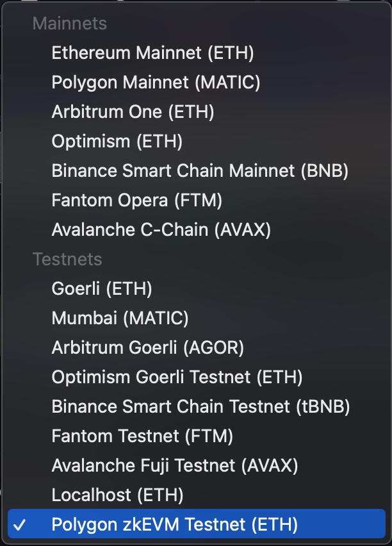Select the Mumbai (MATIC) testnet
Image resolution: width=392 pixels, height=546 pixels.
tap(120, 318)
